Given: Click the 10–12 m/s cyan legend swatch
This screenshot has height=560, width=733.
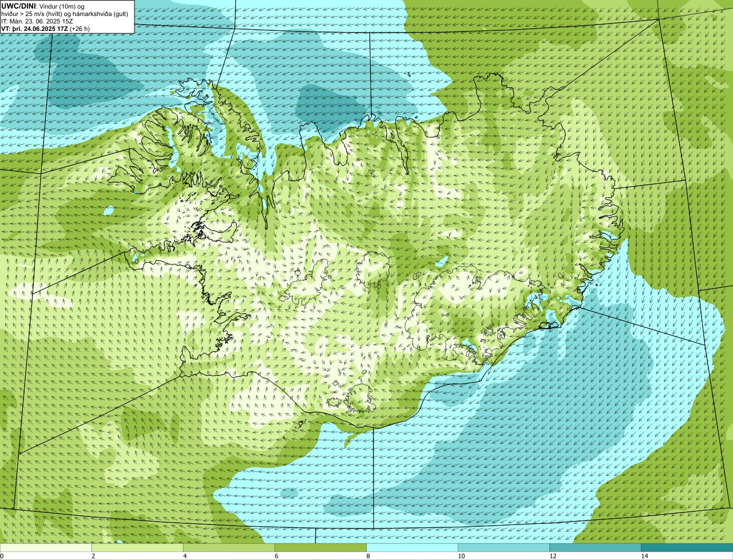Looking at the screenshot, I should click(x=504, y=547).
